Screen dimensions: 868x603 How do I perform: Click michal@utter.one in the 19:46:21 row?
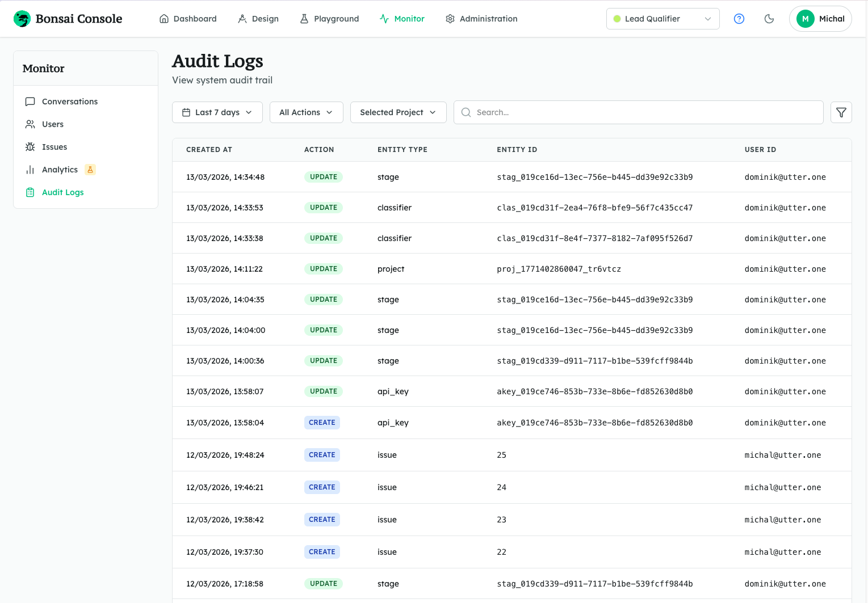(x=783, y=487)
